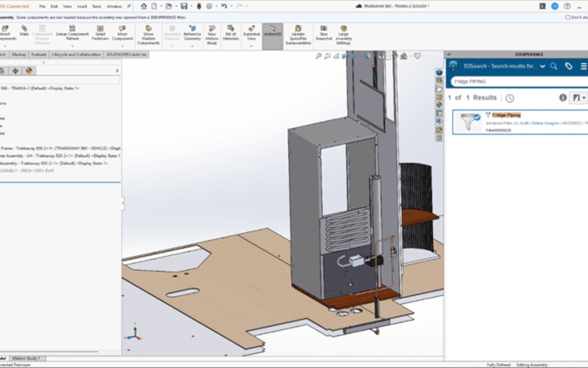Toggle Show Hidden Components
This screenshot has width=588, height=368.
(x=147, y=33)
